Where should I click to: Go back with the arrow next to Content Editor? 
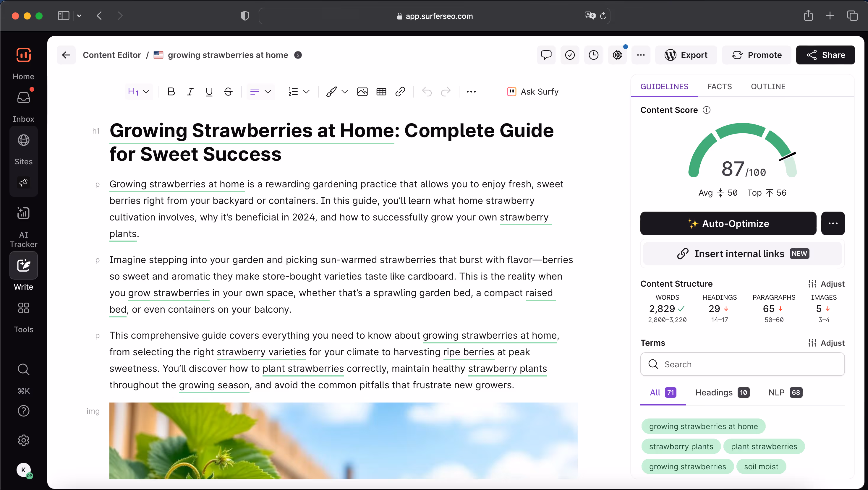[x=67, y=55]
